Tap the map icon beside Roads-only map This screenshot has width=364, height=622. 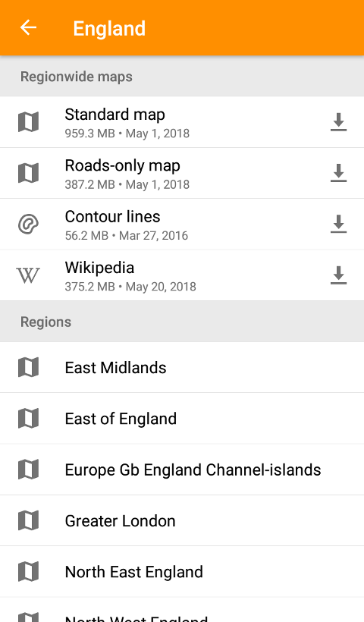(29, 173)
